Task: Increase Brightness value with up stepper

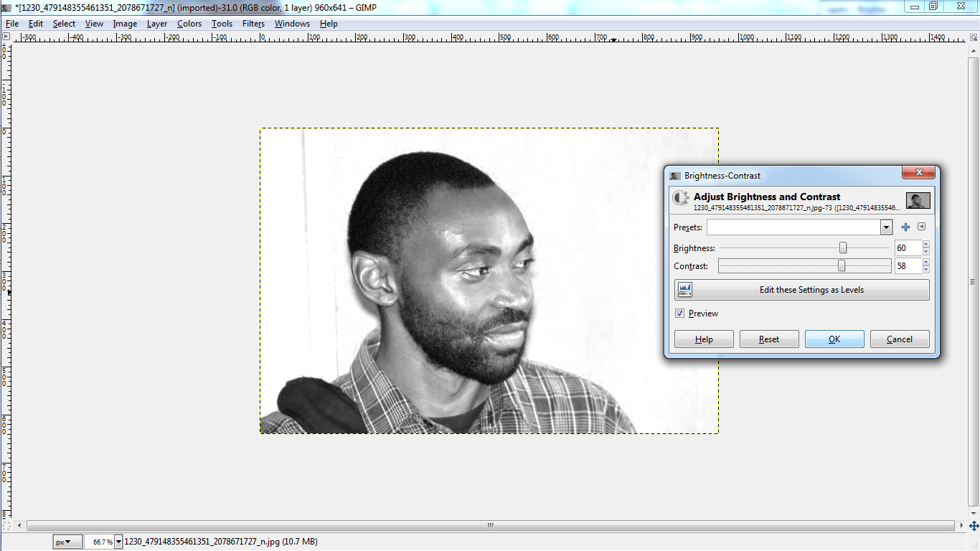Action: pos(925,244)
